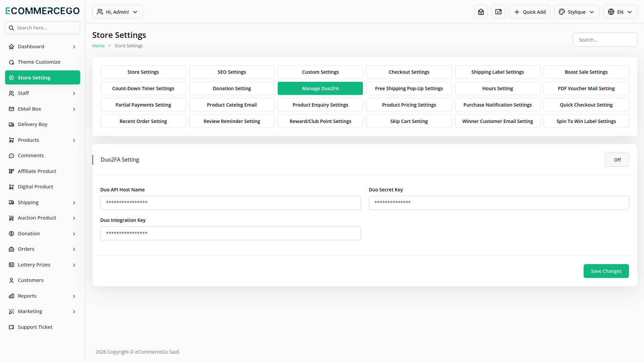Open the Skip Cart Setting tab
Screen dimensions: 644x362
pos(409,121)
